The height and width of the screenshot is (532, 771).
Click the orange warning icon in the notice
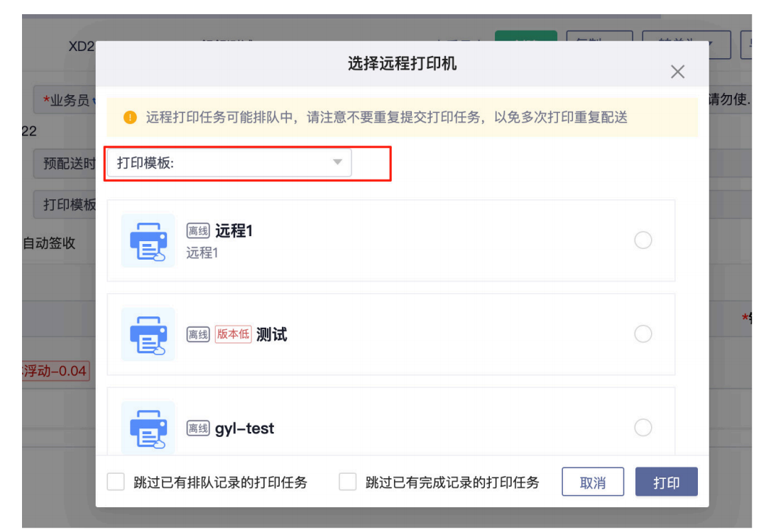[x=130, y=118]
